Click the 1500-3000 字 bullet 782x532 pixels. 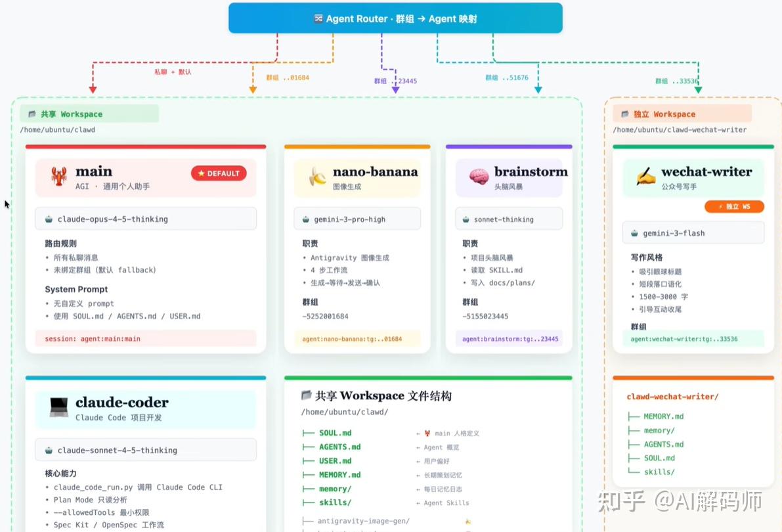[663, 296]
